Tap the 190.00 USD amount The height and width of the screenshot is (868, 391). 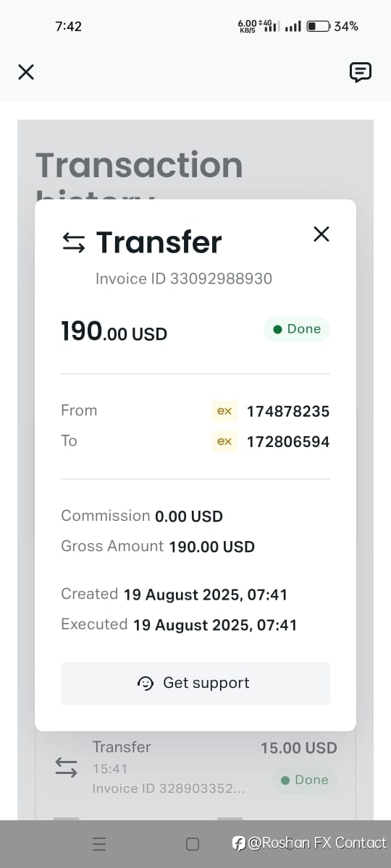click(114, 331)
